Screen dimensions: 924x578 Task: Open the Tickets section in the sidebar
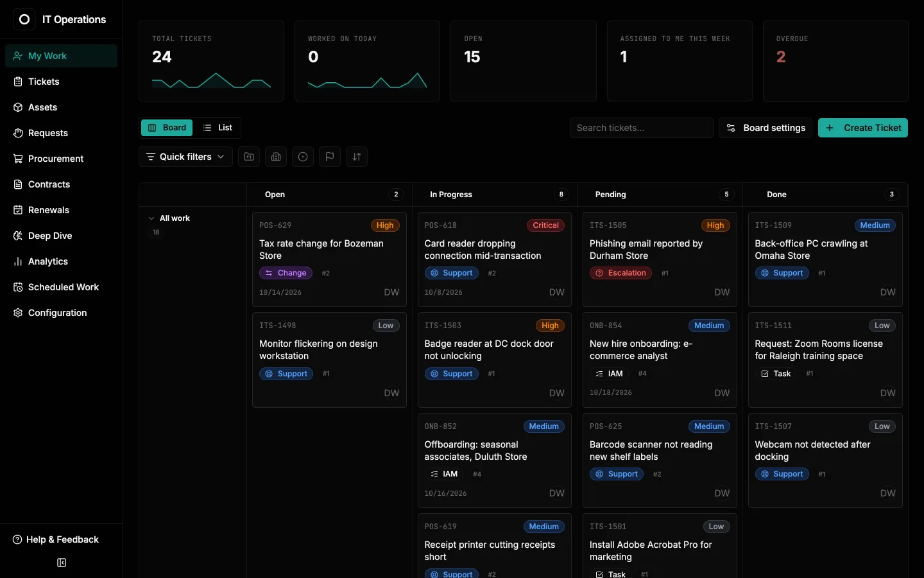click(61, 82)
